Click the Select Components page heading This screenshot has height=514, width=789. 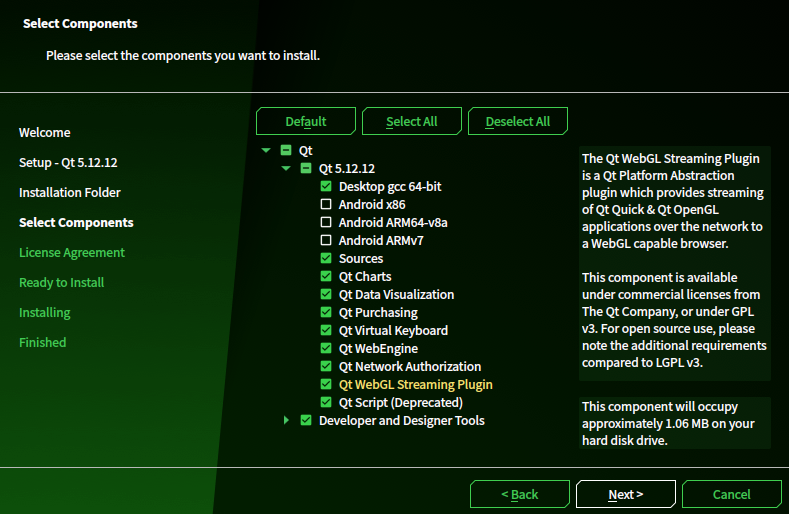(80, 24)
